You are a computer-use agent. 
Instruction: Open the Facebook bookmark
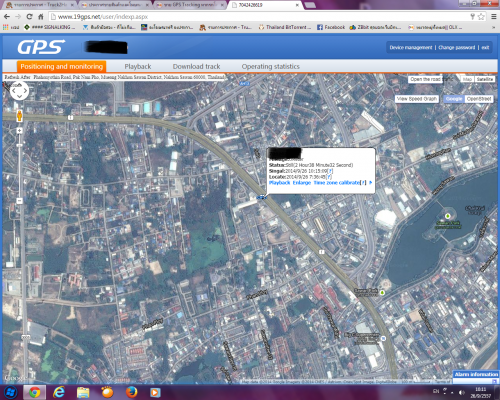pos(331,27)
